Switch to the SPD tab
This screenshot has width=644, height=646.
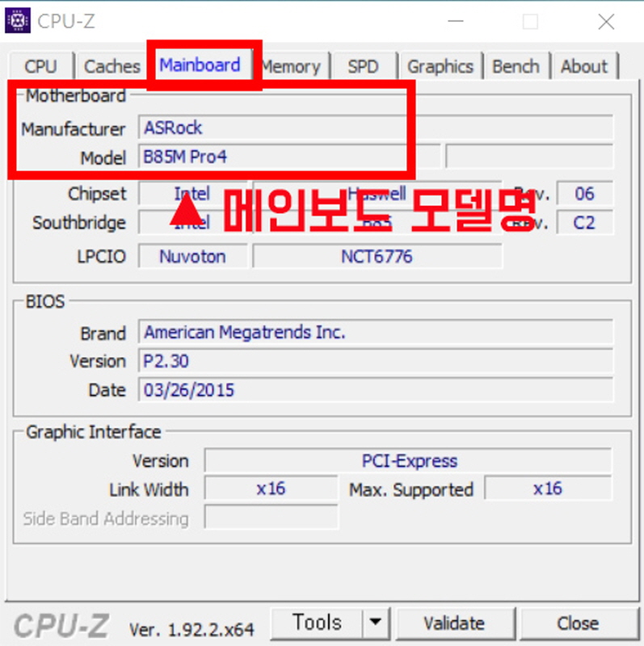(x=364, y=66)
